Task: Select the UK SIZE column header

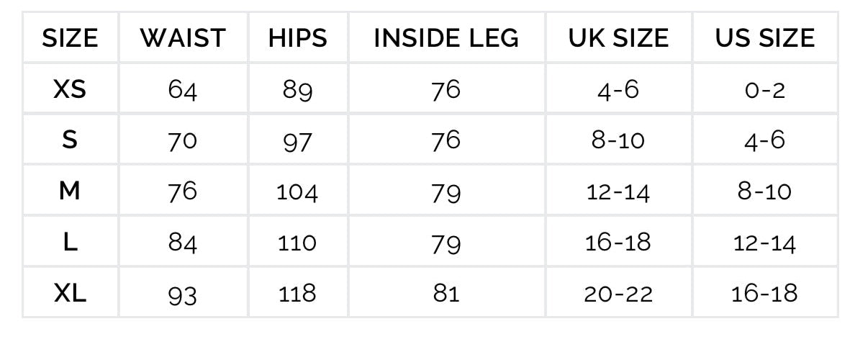Action: pos(618,38)
